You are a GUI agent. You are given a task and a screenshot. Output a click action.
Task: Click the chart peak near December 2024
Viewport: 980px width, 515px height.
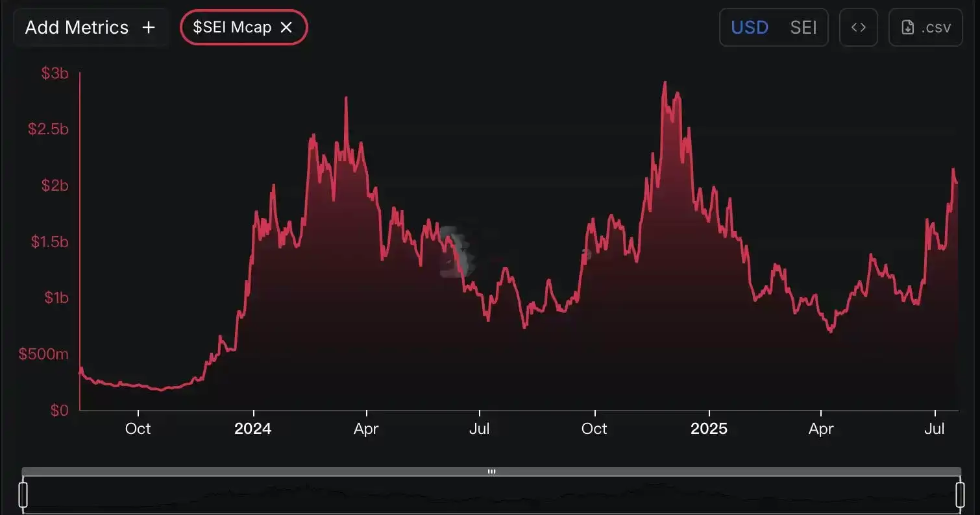tap(665, 83)
